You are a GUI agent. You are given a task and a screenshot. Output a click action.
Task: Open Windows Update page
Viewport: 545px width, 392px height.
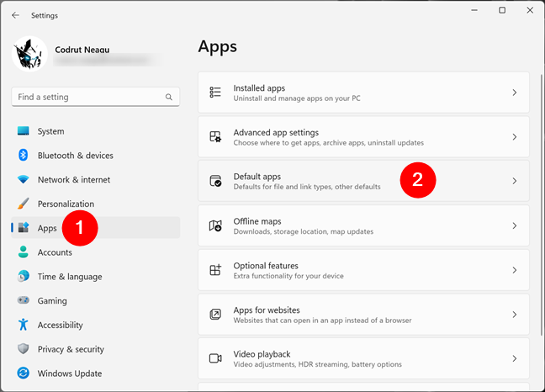[x=96, y=373]
